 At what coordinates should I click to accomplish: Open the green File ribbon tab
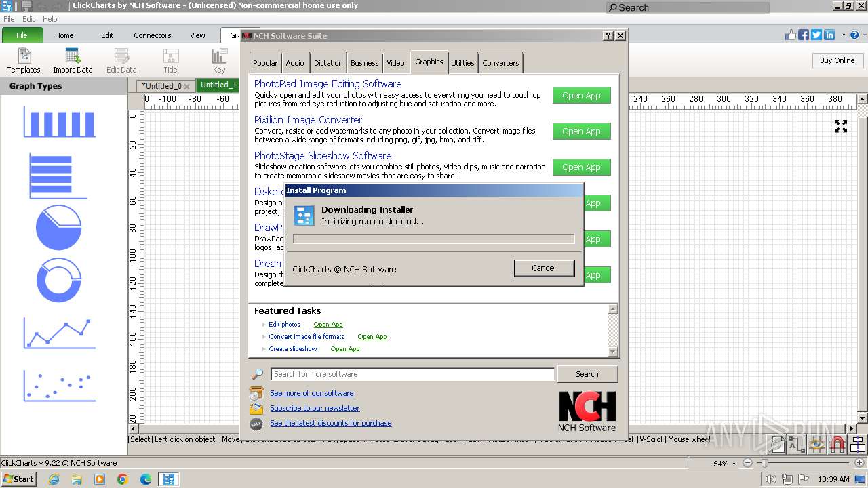pos(22,35)
